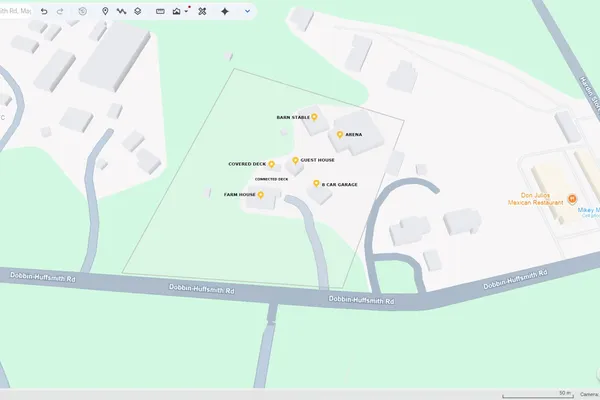The height and width of the screenshot is (400, 600).
Task: Select the draw path or polygon tool
Action: [x=121, y=11]
